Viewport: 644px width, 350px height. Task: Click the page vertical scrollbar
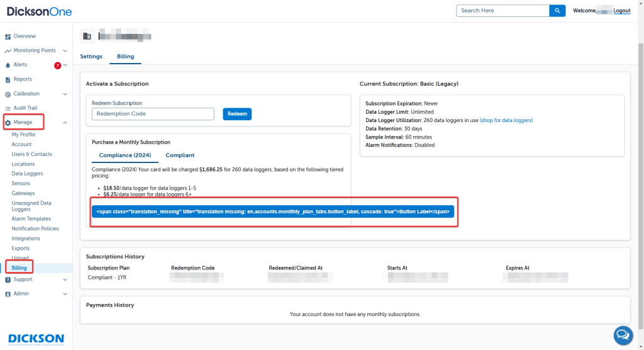(x=641, y=185)
